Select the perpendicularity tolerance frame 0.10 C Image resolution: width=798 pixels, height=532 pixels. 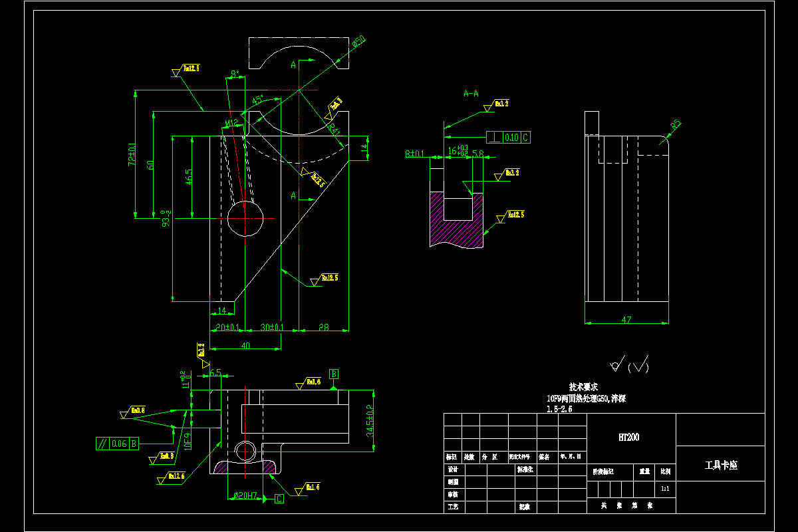click(x=507, y=136)
